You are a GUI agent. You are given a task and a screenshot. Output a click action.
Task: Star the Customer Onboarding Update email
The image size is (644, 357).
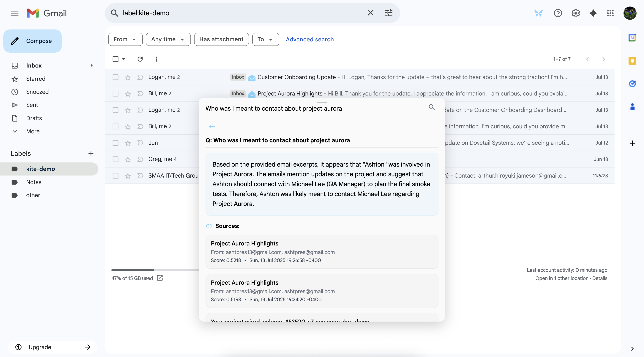tap(128, 77)
